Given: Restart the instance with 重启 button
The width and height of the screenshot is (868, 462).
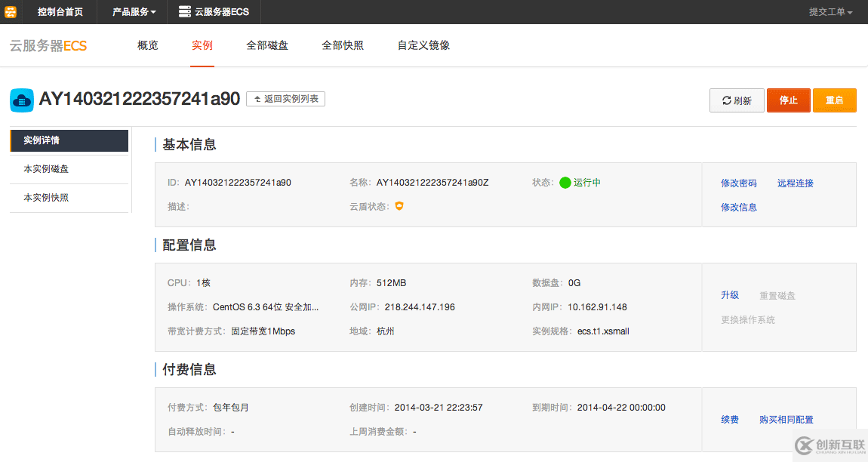Looking at the screenshot, I should coord(834,100).
